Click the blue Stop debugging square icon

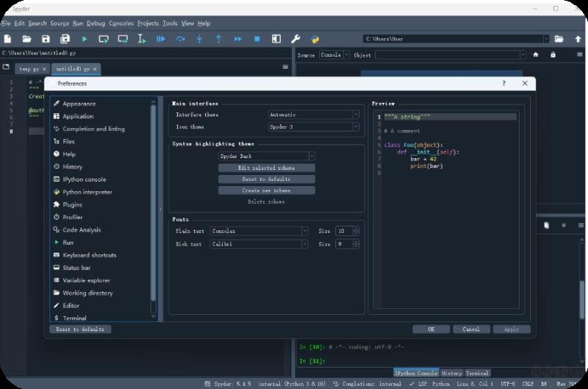pyautogui.click(x=257, y=38)
